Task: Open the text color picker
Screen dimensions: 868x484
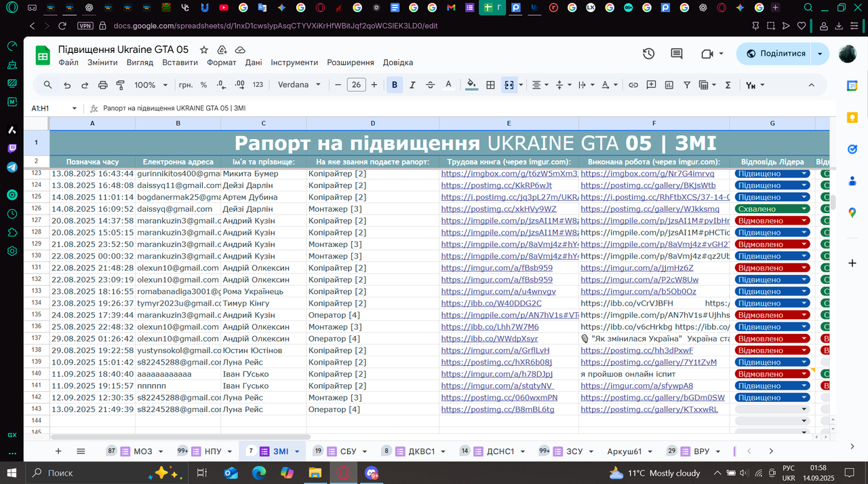Action: coord(448,85)
